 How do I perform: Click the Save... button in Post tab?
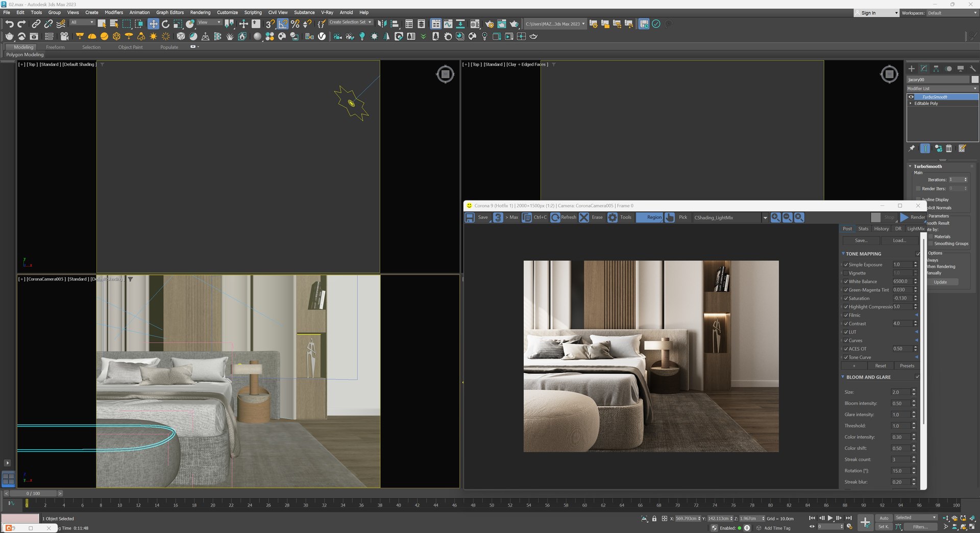[861, 240]
